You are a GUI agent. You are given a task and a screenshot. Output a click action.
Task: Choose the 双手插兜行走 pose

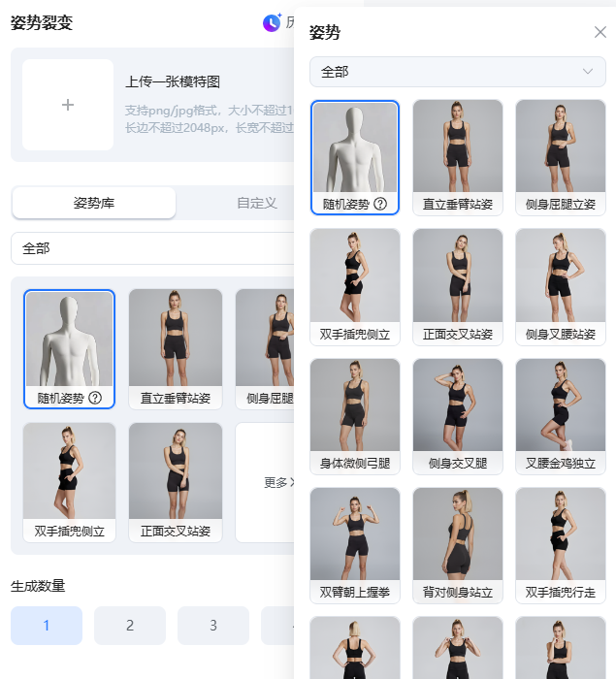pyautogui.click(x=561, y=545)
